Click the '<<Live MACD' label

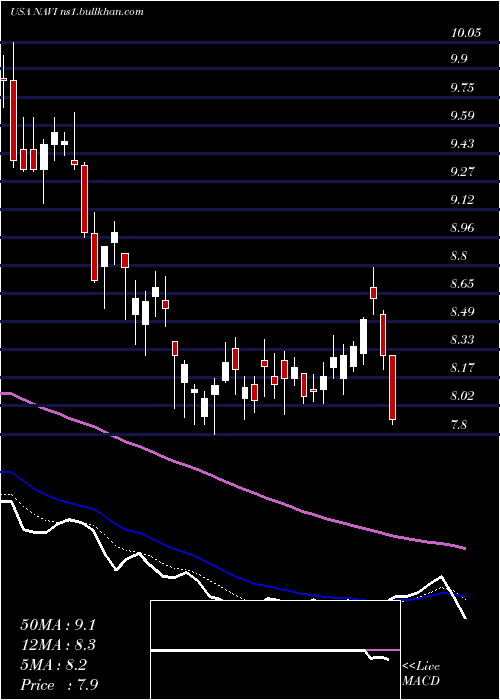(x=421, y=674)
